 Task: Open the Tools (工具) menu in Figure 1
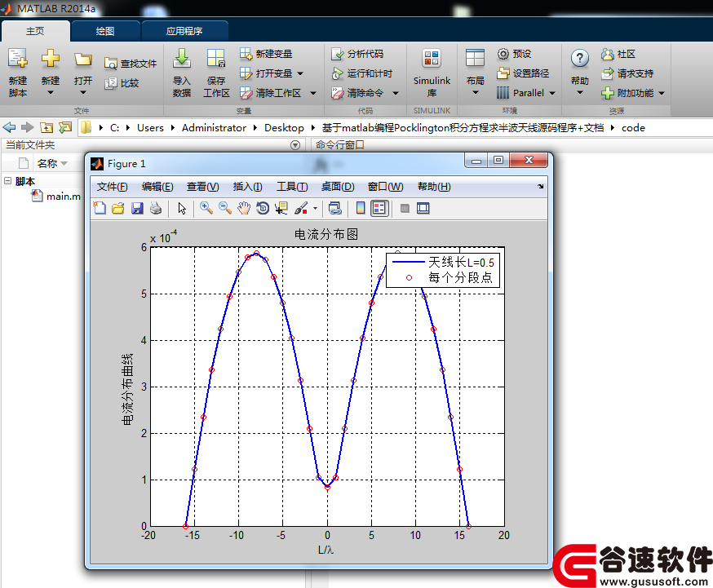292,187
